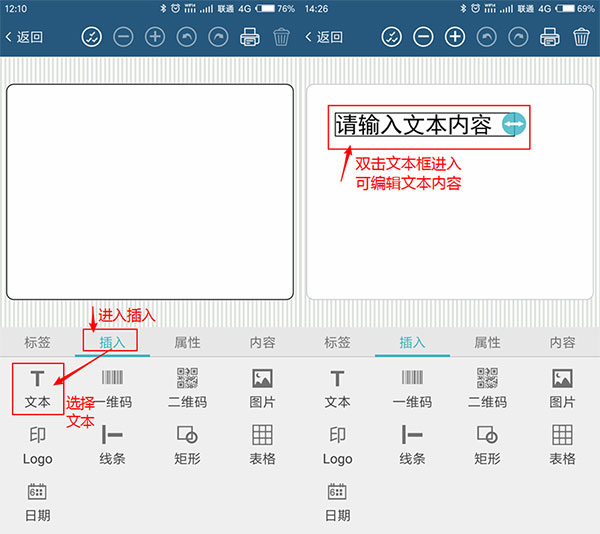The width and height of the screenshot is (600, 534).
Task: Choose the 线条 line tool in right screenshot
Action: click(x=412, y=444)
